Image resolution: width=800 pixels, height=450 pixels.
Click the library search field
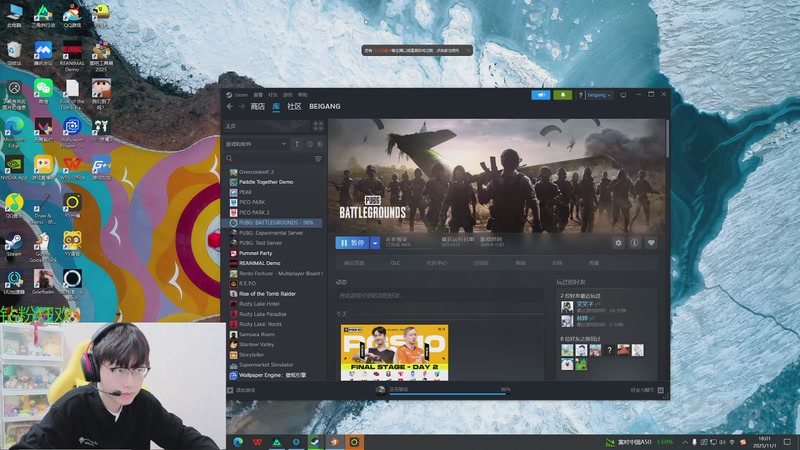268,159
